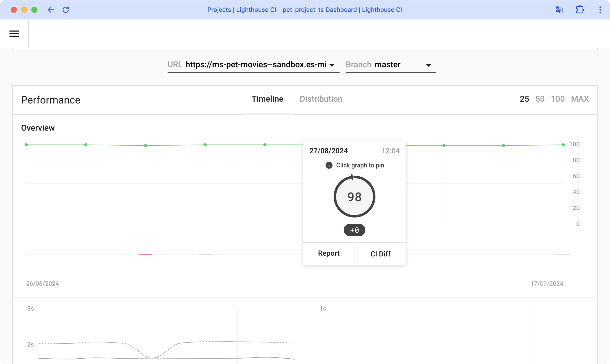Switch to the Distribution tab

[x=321, y=99]
